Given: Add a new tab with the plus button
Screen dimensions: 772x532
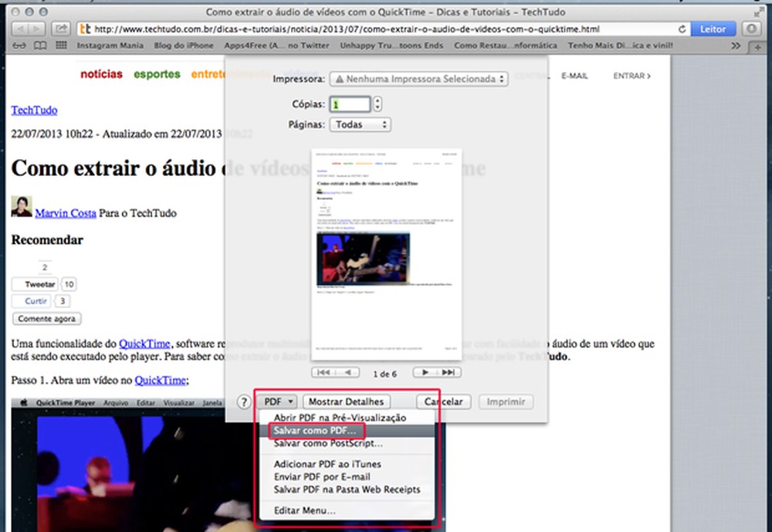Looking at the screenshot, I should point(757,47).
